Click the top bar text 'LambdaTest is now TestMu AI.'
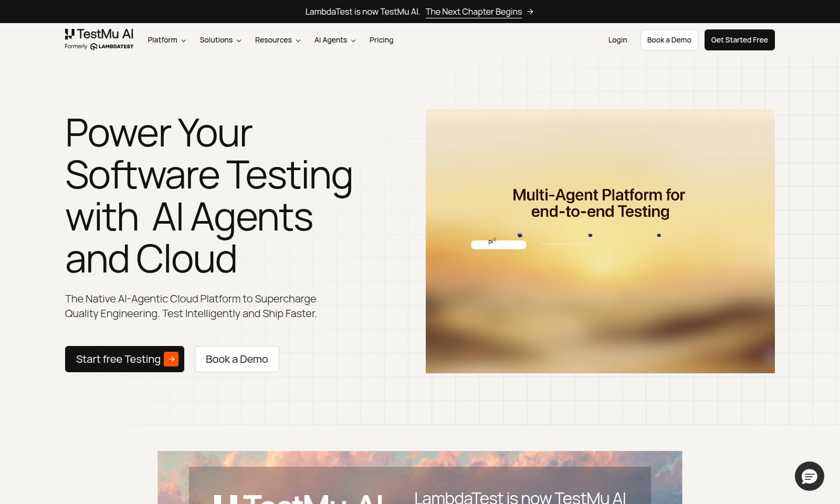Image resolution: width=840 pixels, height=504 pixels. click(362, 12)
